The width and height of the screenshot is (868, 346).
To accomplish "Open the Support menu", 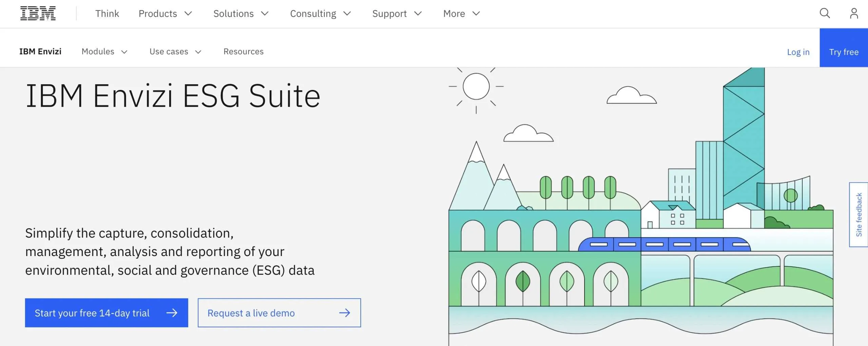I will [x=397, y=14].
